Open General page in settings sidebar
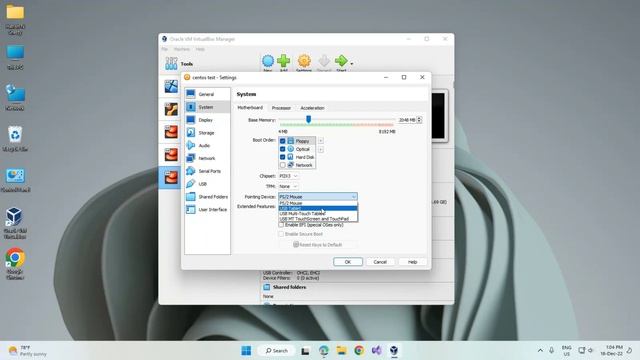Screen dimensions: 640x360 coord(207,94)
